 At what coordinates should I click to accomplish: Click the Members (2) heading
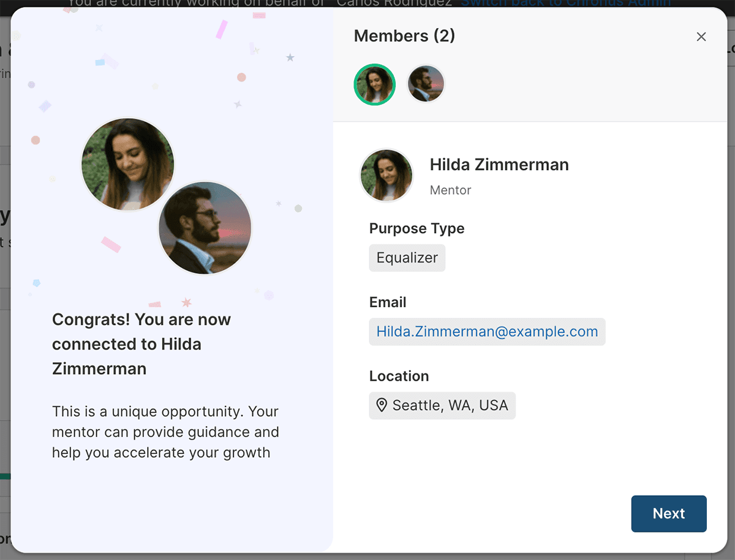[x=405, y=36]
